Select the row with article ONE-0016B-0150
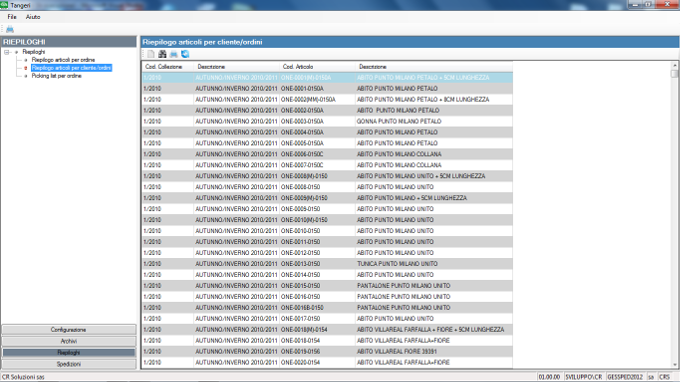 327,307
